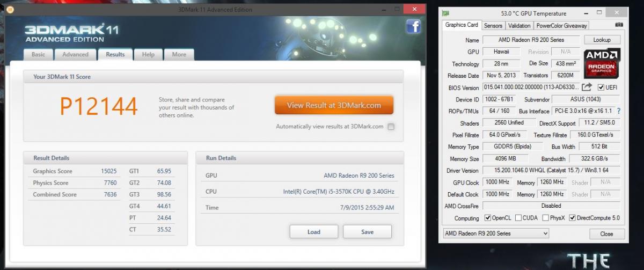Click View Result at 3DMark.com button
The width and height of the screenshot is (644, 270).
[334, 105]
